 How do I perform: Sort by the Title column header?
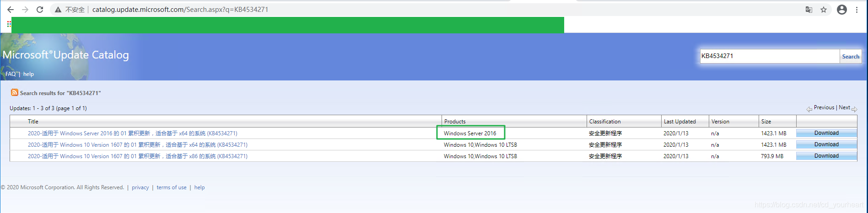tap(33, 122)
